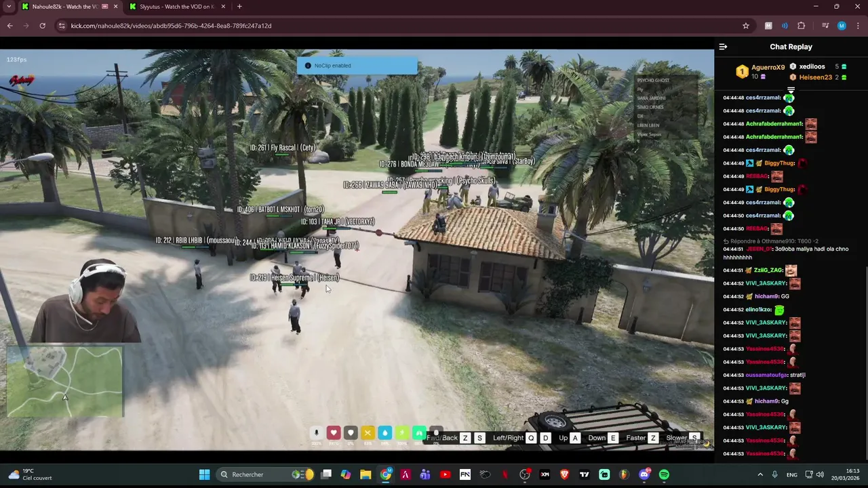Screen dimensions: 868x488
Task: Open the volume control in tray
Action: 820,474
